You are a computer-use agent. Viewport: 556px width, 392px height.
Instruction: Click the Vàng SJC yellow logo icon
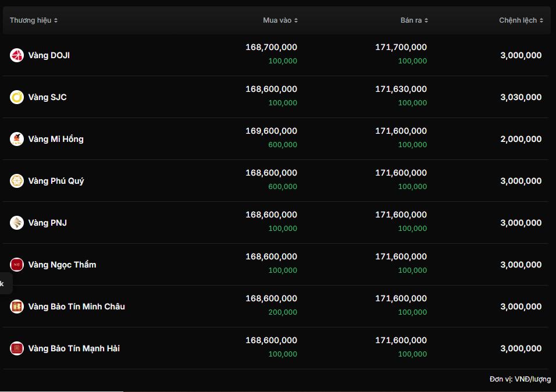17,97
